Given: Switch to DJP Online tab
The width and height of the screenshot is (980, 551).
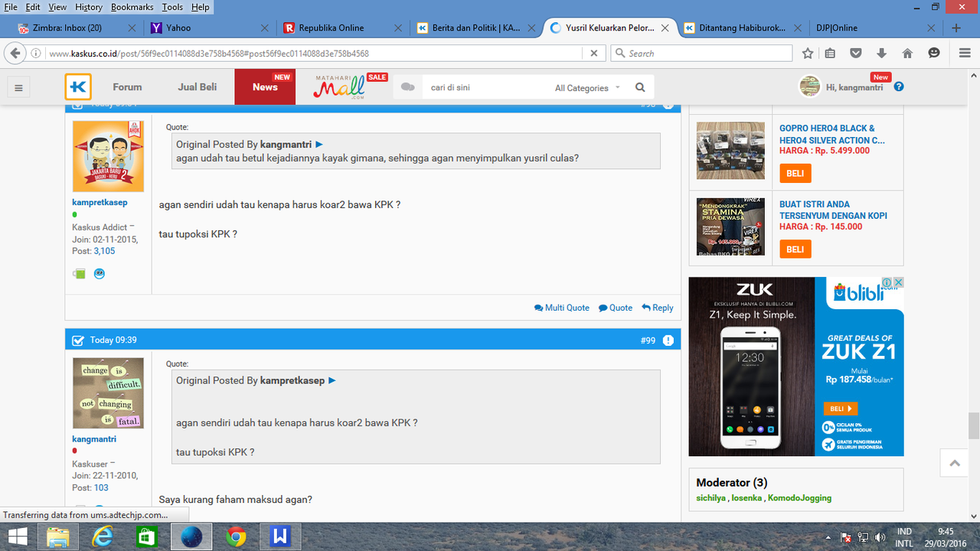Looking at the screenshot, I should (874, 28).
